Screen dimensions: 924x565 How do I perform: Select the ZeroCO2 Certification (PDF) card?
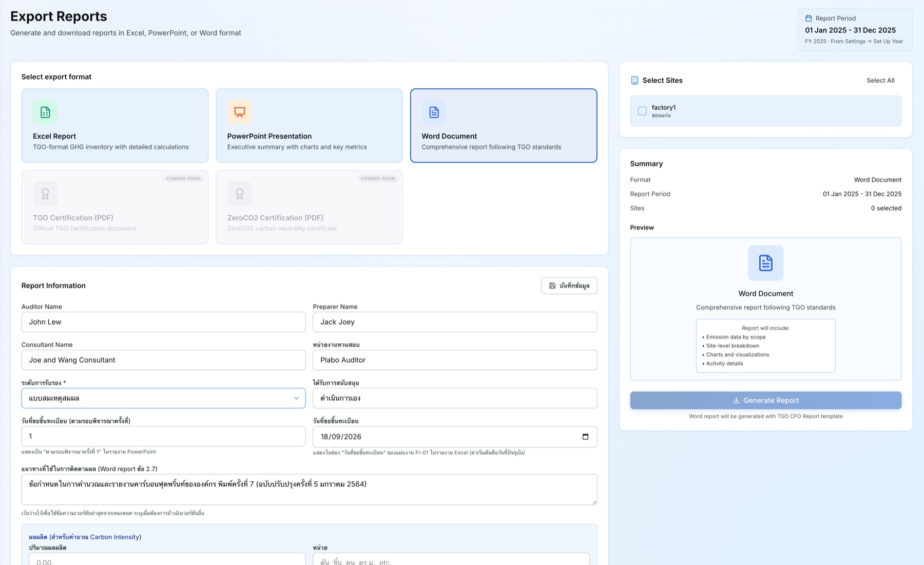pyautogui.click(x=309, y=207)
